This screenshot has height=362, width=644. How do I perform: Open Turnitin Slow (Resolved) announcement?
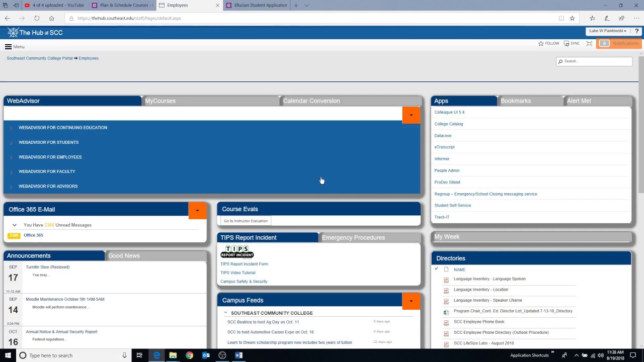point(48,267)
